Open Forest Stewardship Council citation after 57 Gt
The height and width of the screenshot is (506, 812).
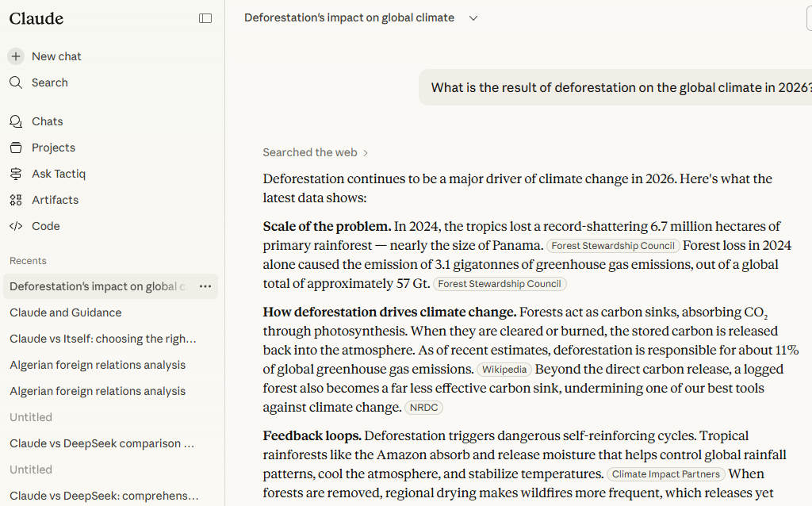[500, 284]
